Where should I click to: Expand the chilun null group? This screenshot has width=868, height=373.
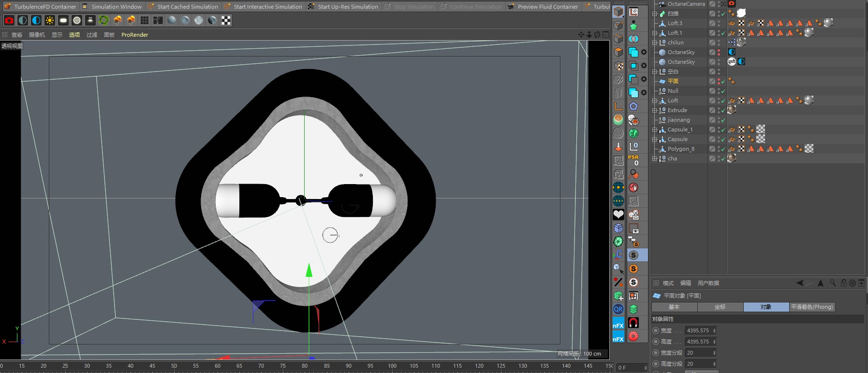coord(655,43)
